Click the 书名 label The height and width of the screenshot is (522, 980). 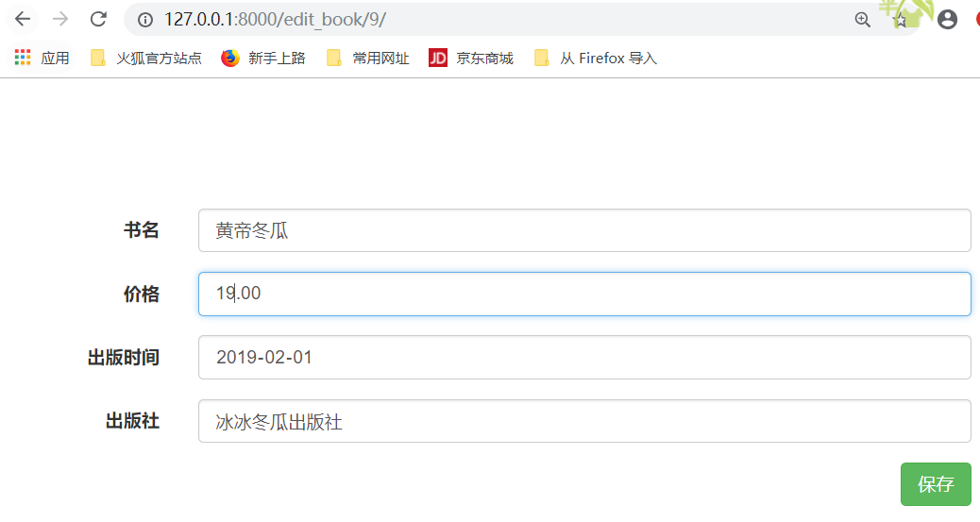[x=142, y=230]
